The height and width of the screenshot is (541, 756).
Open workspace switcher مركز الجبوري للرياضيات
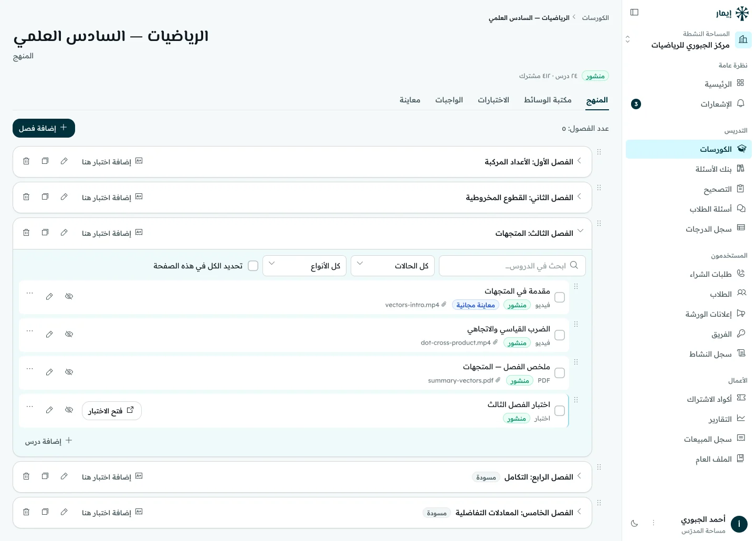click(689, 40)
